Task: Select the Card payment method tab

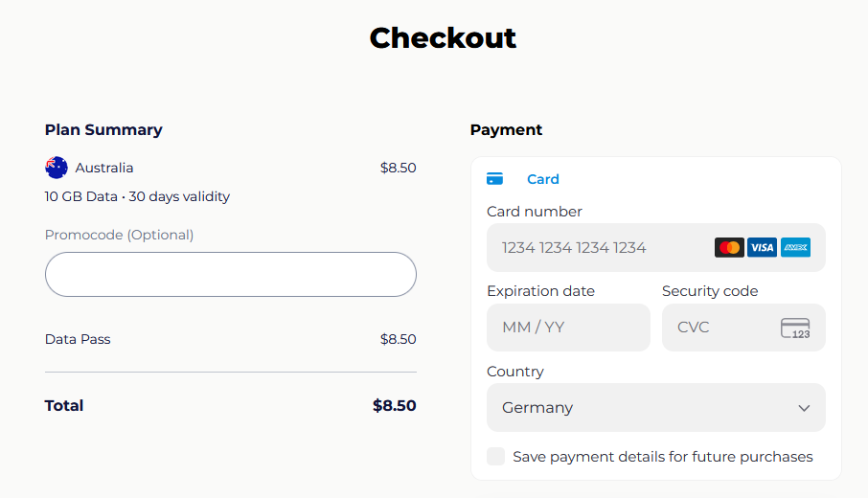Action: [x=542, y=179]
